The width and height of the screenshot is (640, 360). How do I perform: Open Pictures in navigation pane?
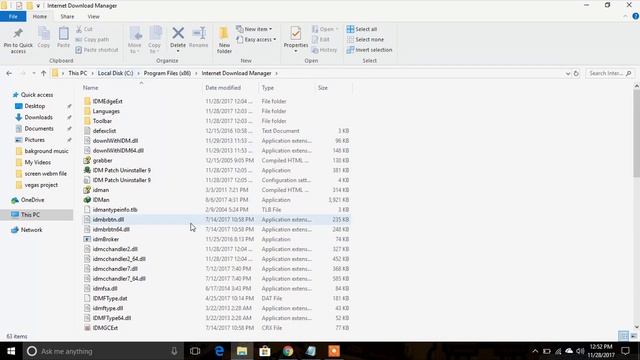pyautogui.click(x=35, y=140)
